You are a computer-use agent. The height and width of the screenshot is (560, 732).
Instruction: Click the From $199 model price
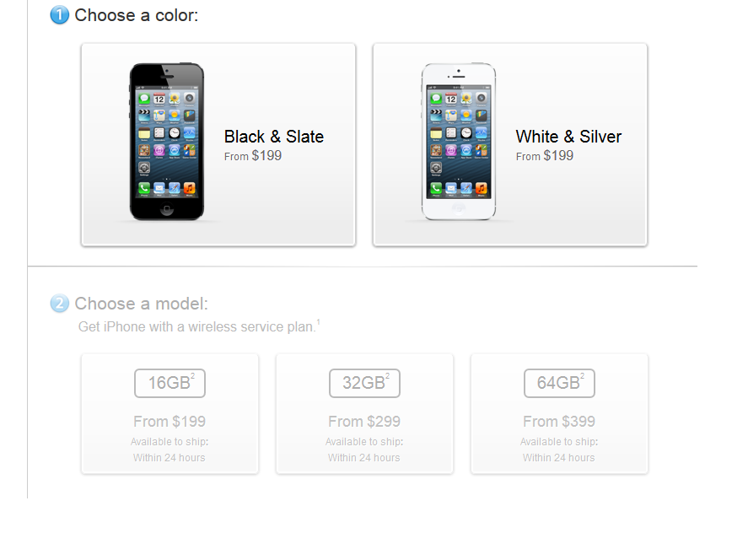pyautogui.click(x=170, y=422)
